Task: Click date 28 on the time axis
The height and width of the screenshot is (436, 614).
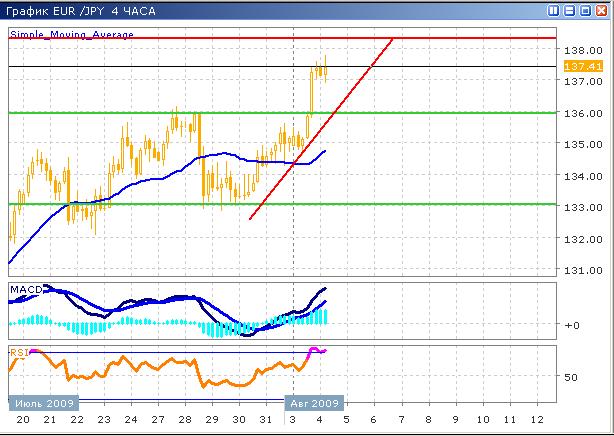Action: click(x=185, y=420)
